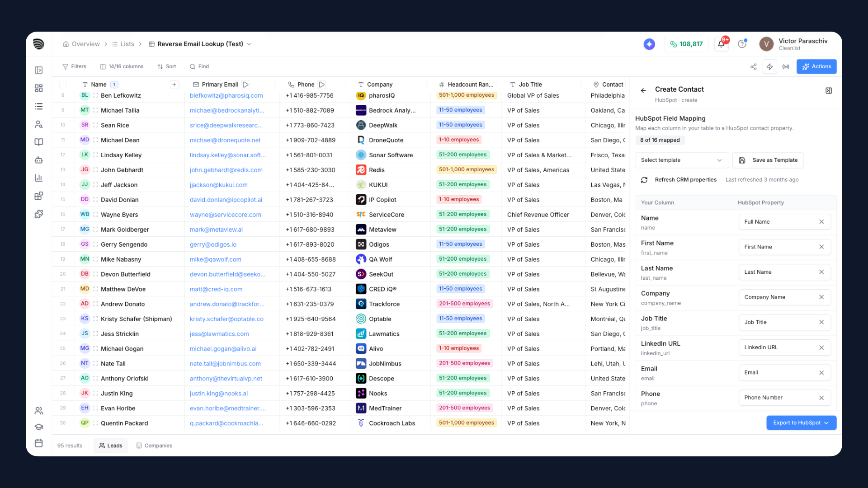Screen dimensions: 868x488
Task: Remove the Company Name mapping
Action: (821, 297)
